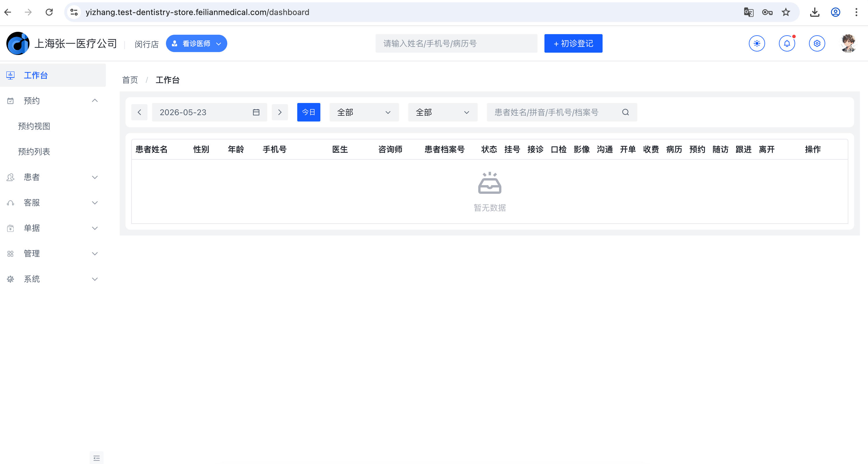The width and height of the screenshot is (868, 464).
Task: Go to next day arrow
Action: [280, 112]
